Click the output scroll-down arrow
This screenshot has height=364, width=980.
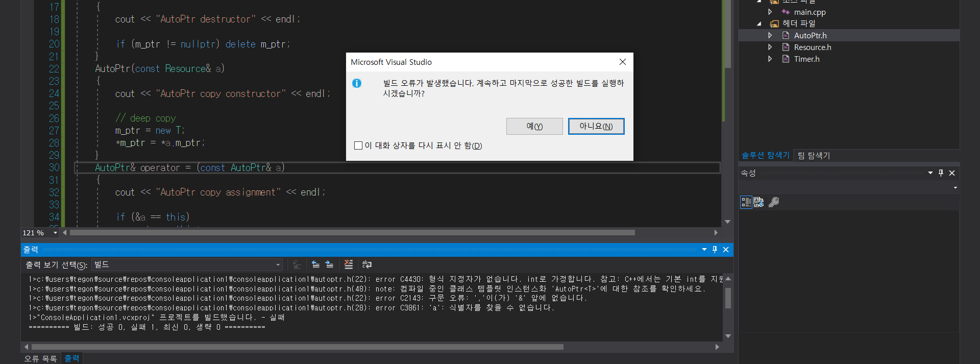pyautogui.click(x=728, y=336)
